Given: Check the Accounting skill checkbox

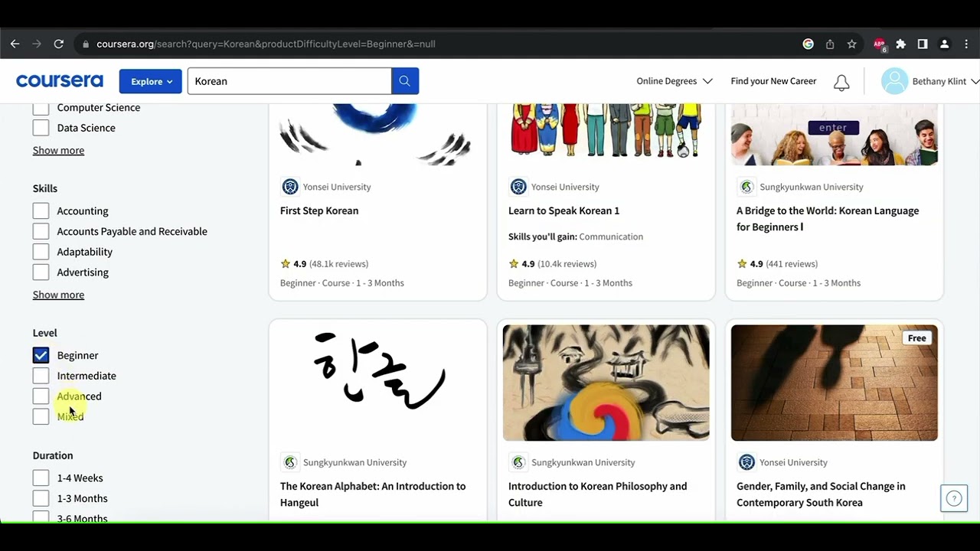Looking at the screenshot, I should (x=41, y=210).
